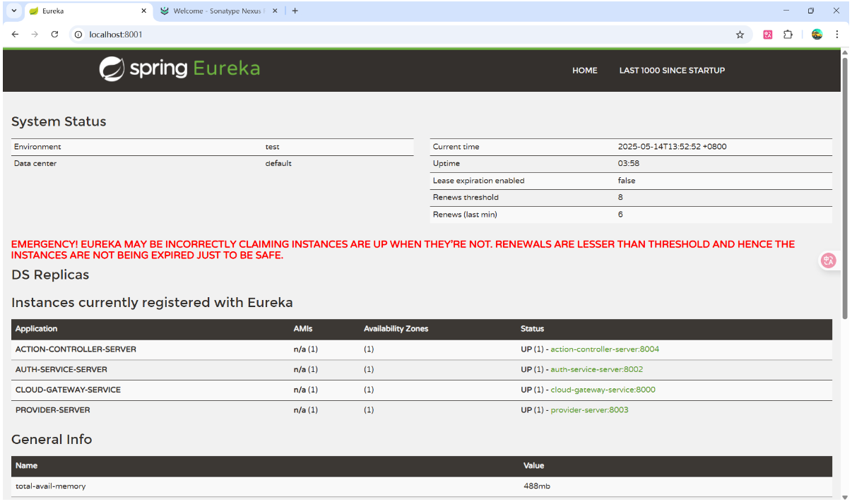Switch to the Eureka tab
This screenshot has height=504, width=852.
tap(88, 11)
